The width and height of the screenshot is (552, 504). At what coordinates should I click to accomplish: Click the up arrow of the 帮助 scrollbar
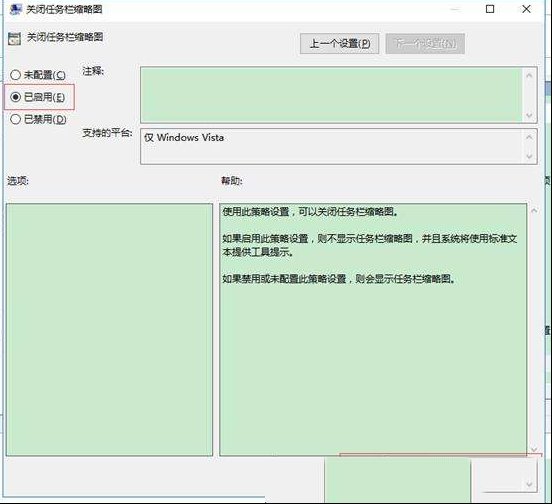[x=534, y=211]
